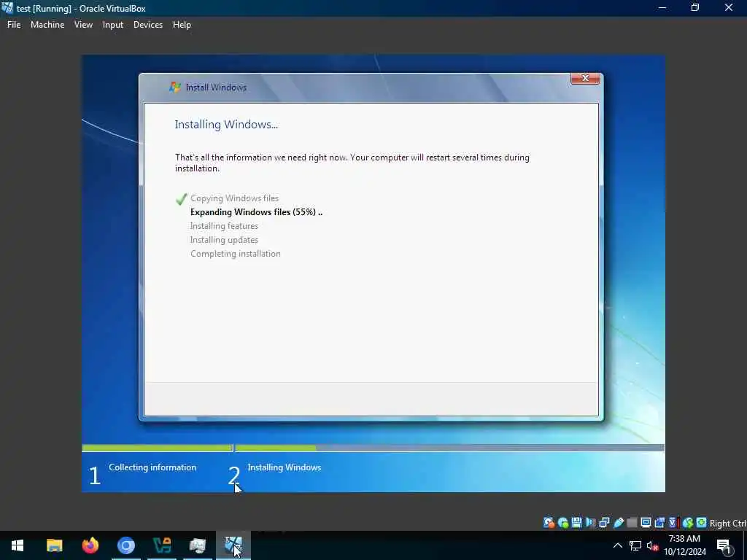The image size is (747, 560).
Task: Click the keyboard capture green arrow indicator
Action: tap(701, 523)
